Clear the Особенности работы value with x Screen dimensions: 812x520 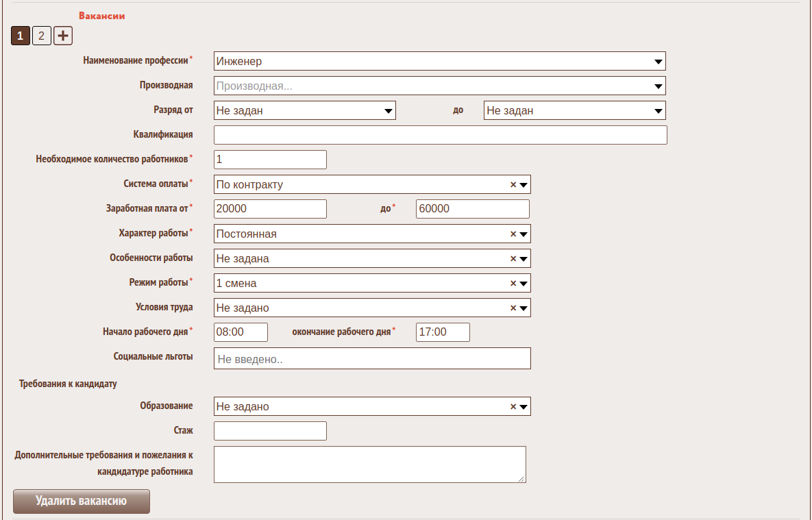click(513, 259)
